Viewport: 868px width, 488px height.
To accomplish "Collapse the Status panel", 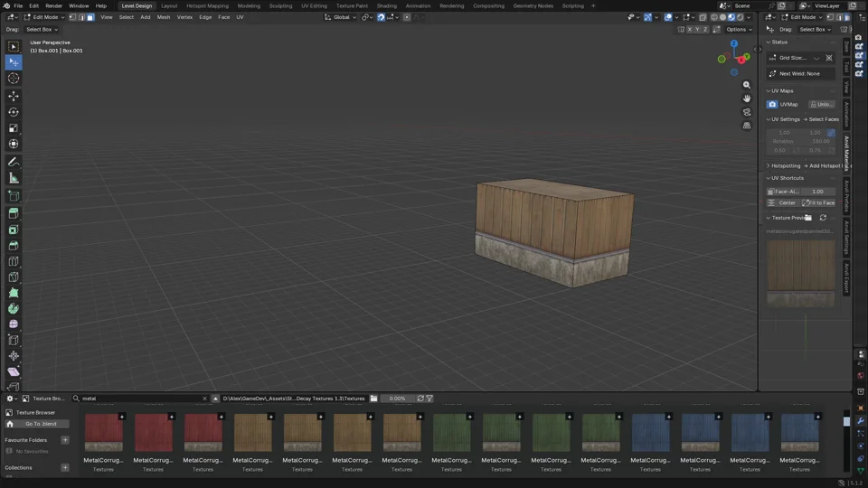I will pos(769,42).
